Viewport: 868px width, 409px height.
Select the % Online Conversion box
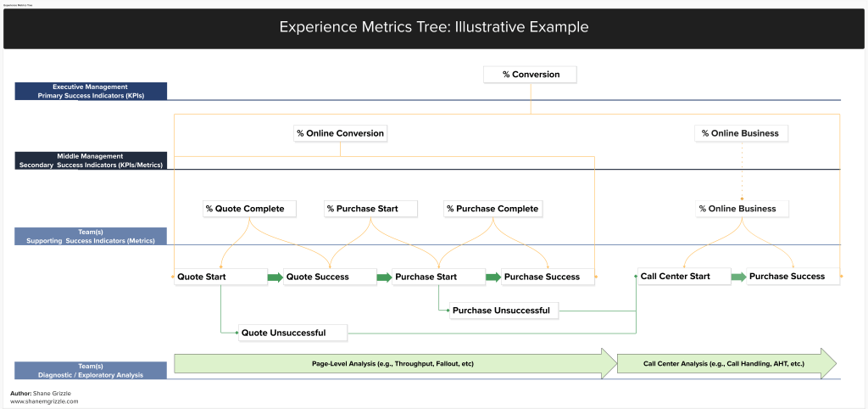click(340, 133)
